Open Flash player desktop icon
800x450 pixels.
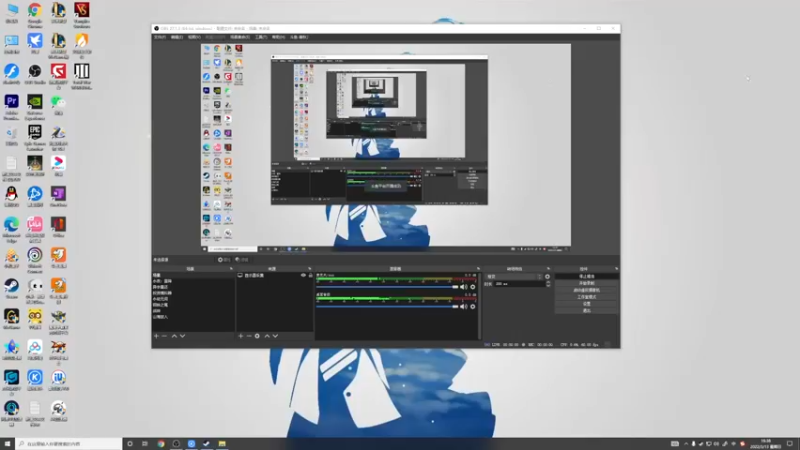tap(11, 75)
